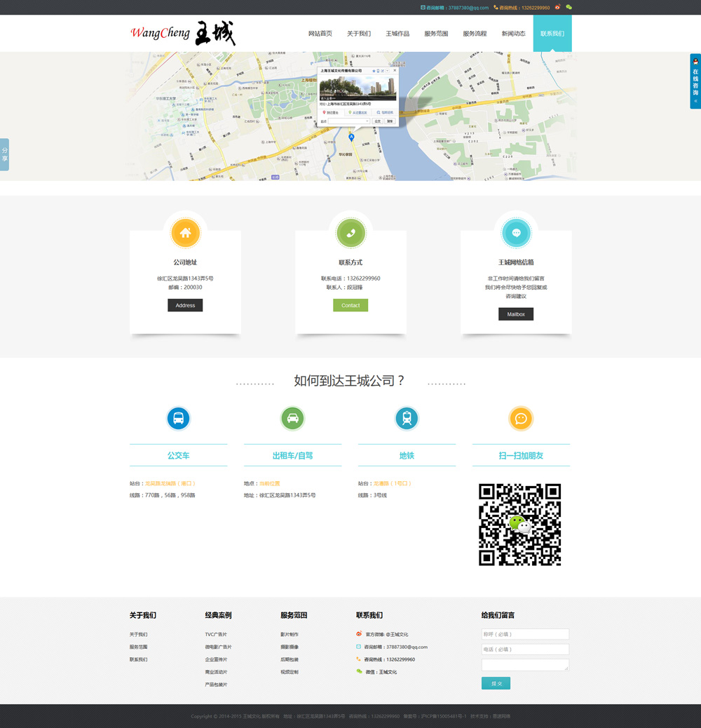701x728 pixels.
Task: Click the blue bus icon above 公交车
Action: [179, 418]
